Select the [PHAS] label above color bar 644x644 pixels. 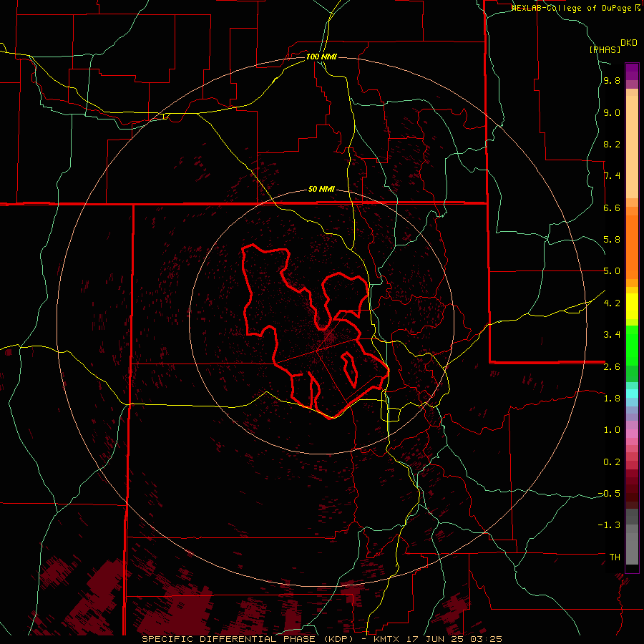(605, 50)
